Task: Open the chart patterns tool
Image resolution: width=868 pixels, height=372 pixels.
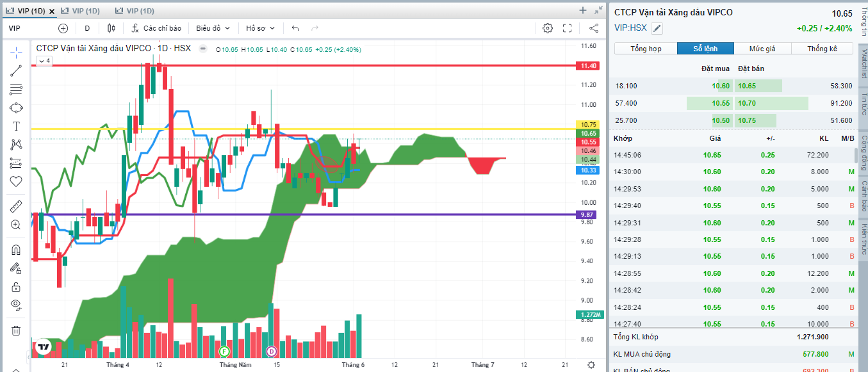Action: [16, 145]
